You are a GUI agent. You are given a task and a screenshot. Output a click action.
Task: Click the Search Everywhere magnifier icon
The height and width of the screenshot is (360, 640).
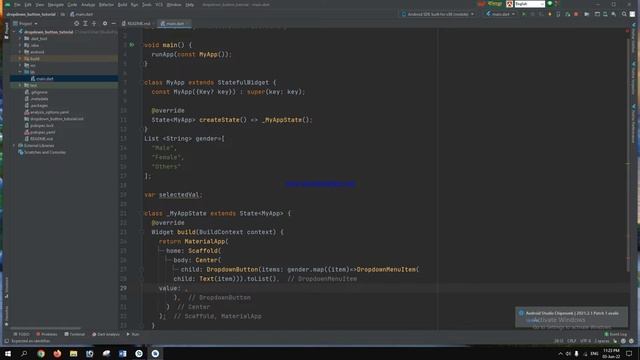click(624, 14)
